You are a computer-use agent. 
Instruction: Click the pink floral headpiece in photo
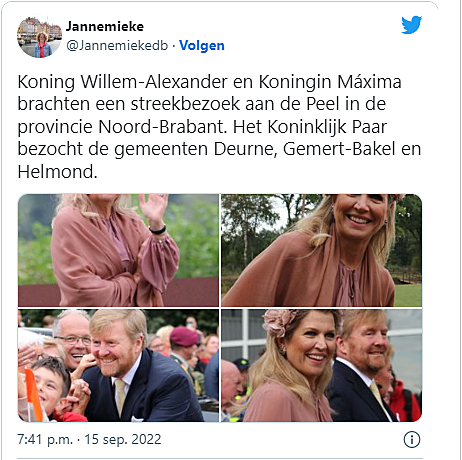[x=279, y=322]
